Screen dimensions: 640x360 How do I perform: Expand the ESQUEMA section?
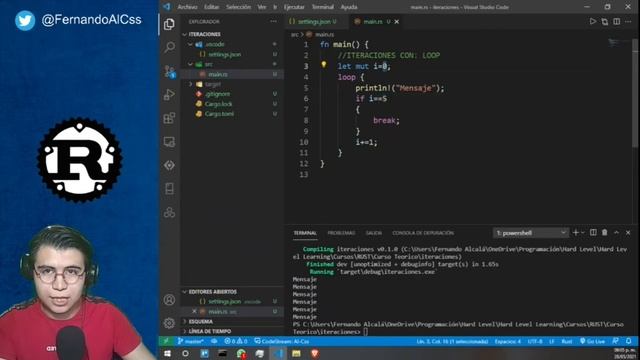click(200, 322)
